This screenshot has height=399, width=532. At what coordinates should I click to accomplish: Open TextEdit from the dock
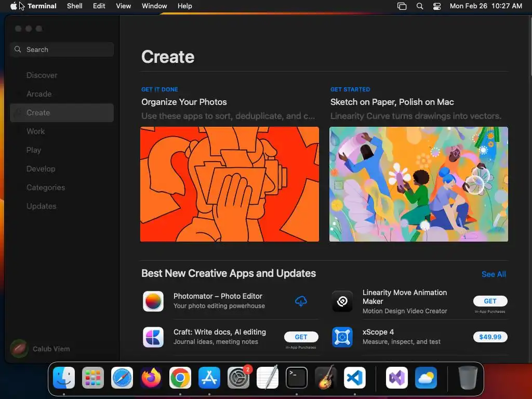tap(268, 378)
